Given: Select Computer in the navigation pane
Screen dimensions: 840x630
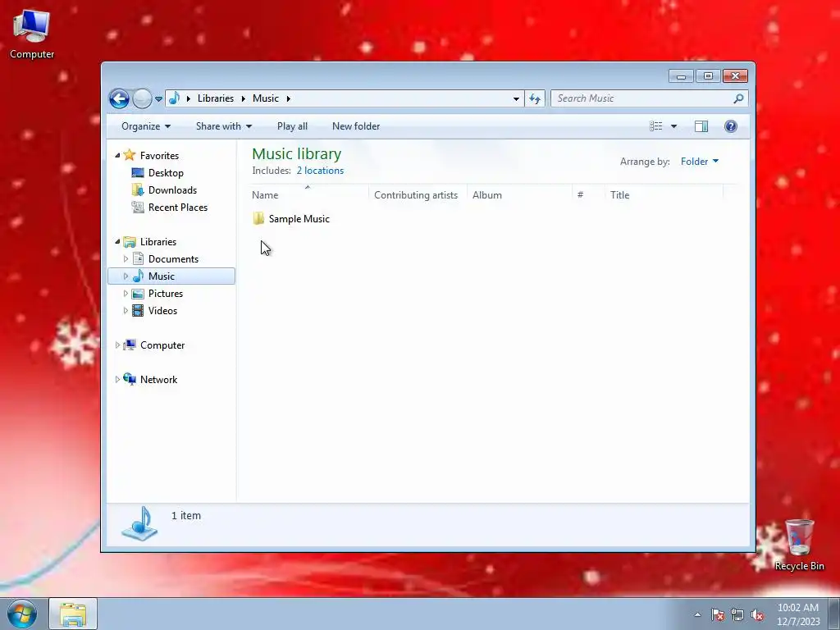Looking at the screenshot, I should tap(162, 345).
